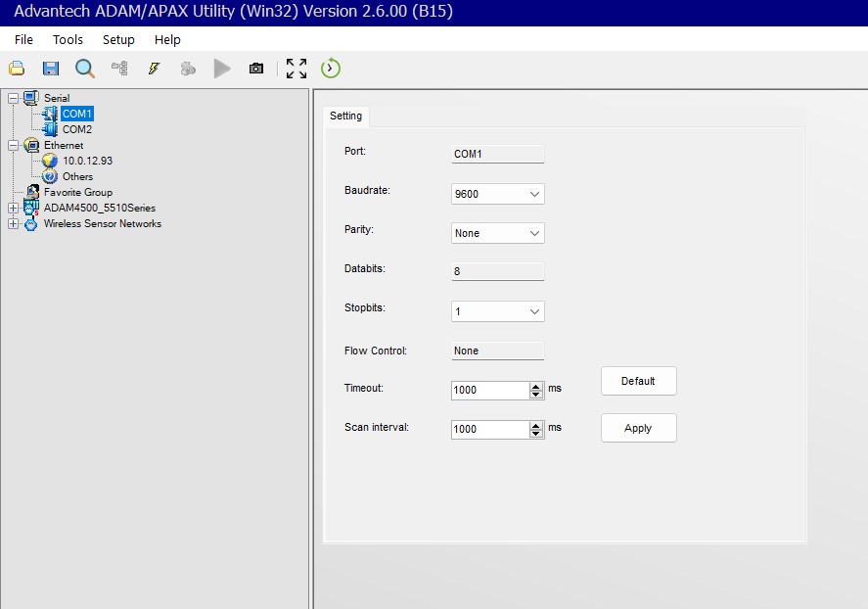The image size is (868, 609).
Task: Click the lightning bolt toolbar icon
Action: pyautogui.click(x=154, y=69)
